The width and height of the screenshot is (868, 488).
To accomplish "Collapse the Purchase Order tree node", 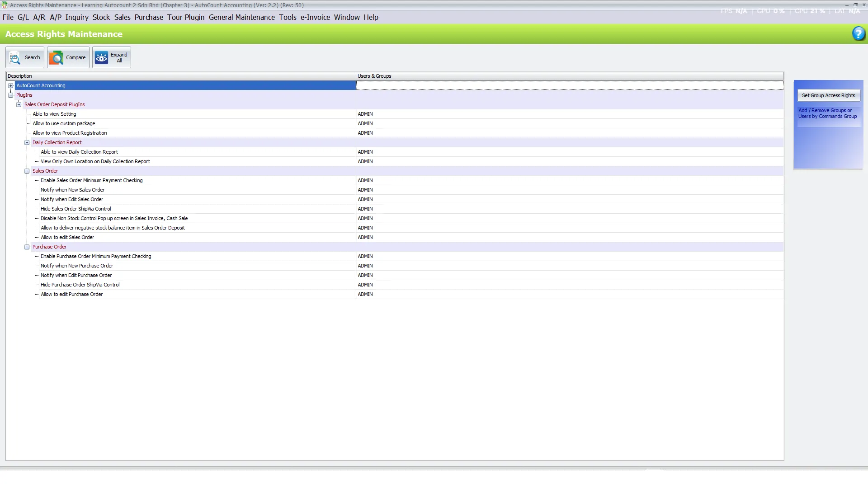I will [x=27, y=247].
